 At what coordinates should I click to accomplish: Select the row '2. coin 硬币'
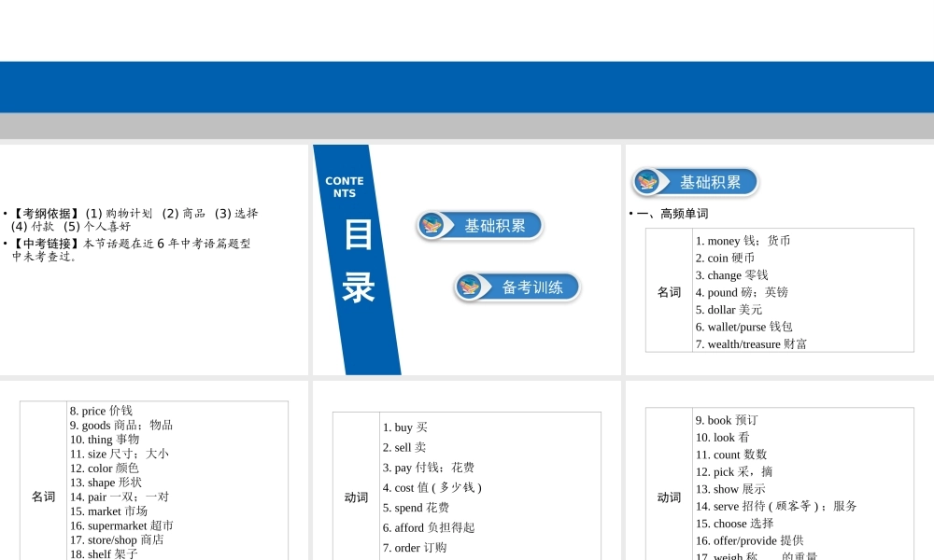(x=725, y=259)
